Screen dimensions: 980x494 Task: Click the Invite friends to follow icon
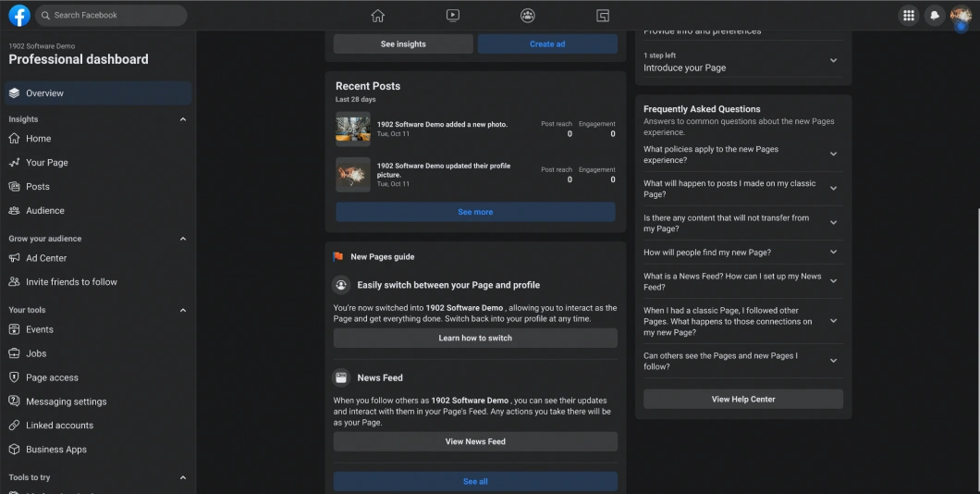[x=15, y=282]
